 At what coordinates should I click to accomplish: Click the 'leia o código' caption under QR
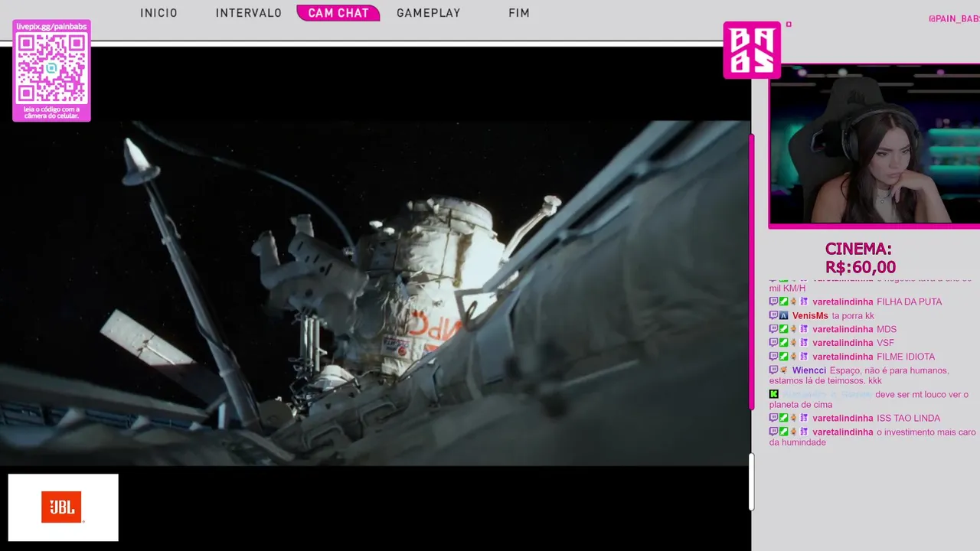click(51, 112)
